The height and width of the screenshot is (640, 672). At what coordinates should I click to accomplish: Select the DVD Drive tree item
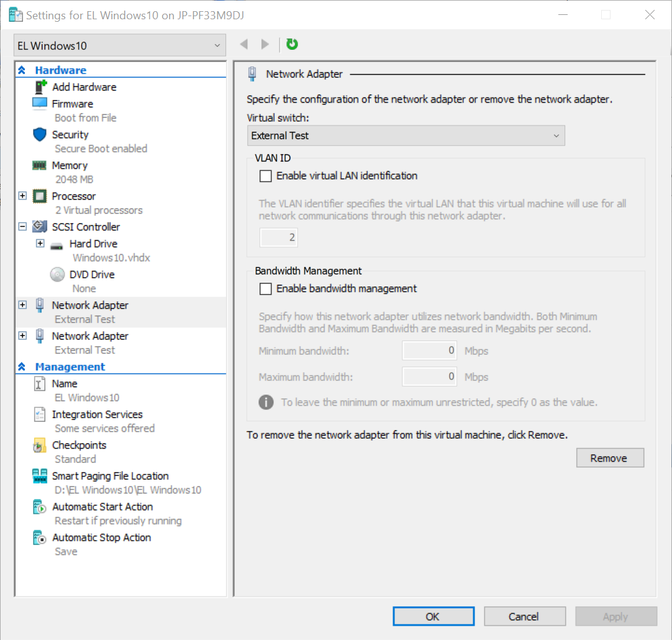[92, 275]
